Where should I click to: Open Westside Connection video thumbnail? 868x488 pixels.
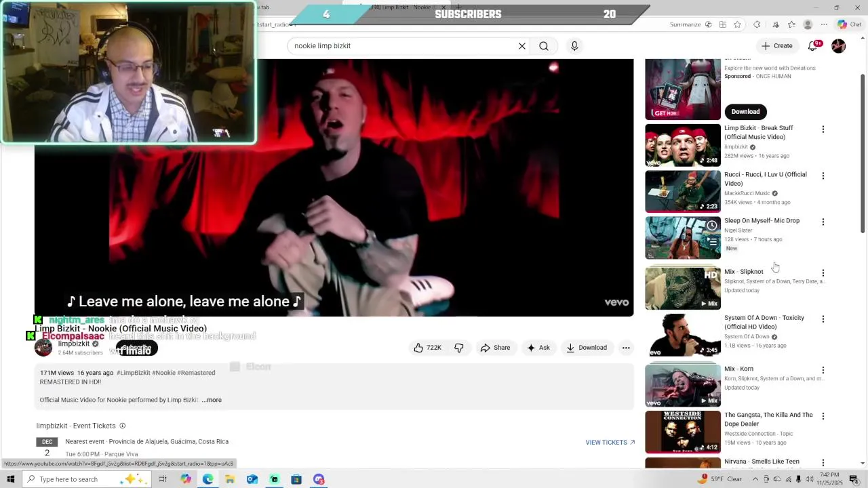click(683, 432)
